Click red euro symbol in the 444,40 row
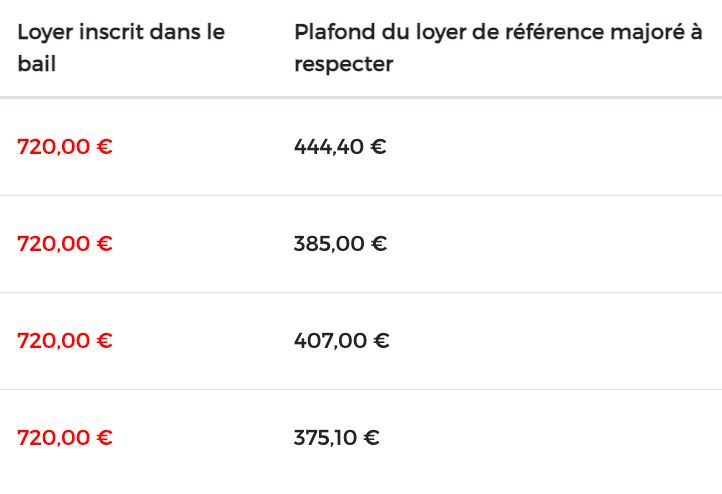This screenshot has width=722, height=494. point(105,147)
